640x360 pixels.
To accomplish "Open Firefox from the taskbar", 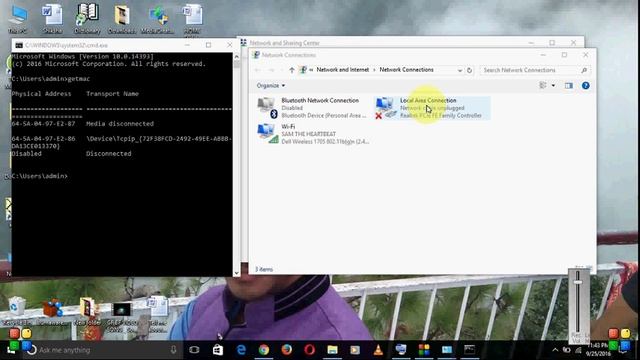I will (x=287, y=350).
